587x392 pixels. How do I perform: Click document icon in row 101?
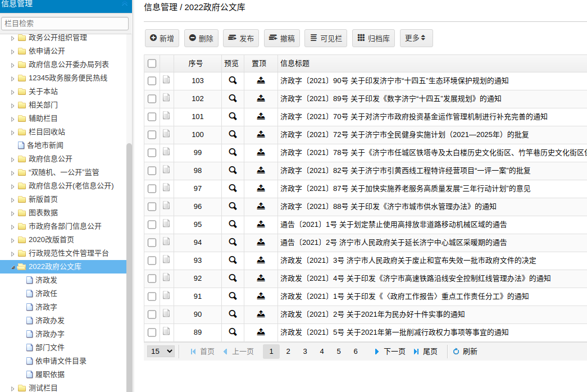[x=167, y=115]
